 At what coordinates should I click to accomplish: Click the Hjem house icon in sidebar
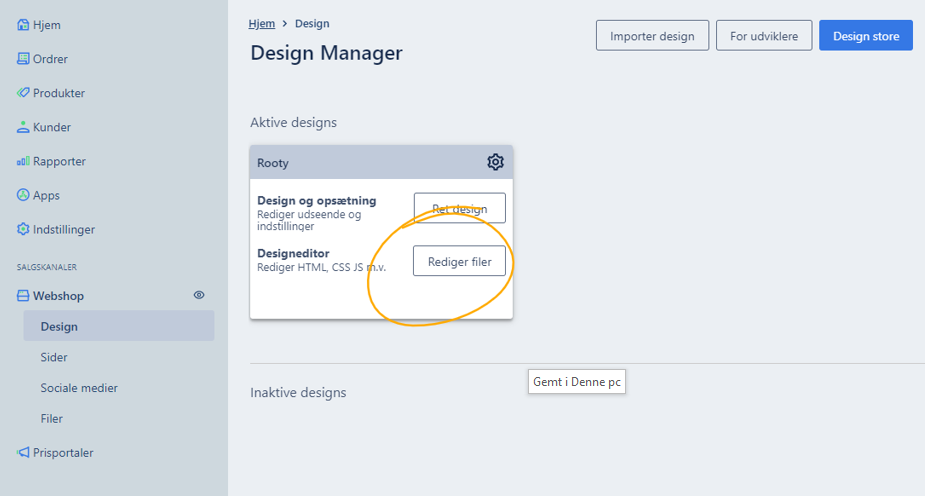[x=23, y=25]
